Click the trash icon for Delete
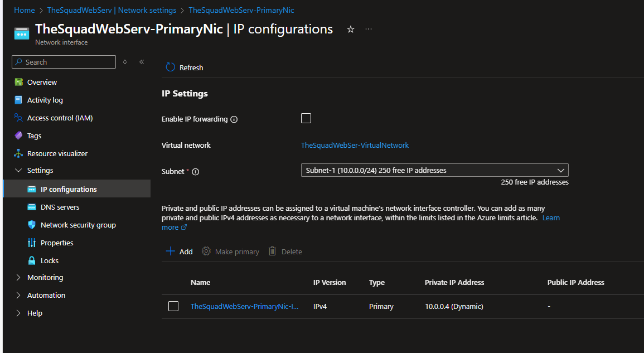This screenshot has height=353, width=644. pyautogui.click(x=272, y=251)
